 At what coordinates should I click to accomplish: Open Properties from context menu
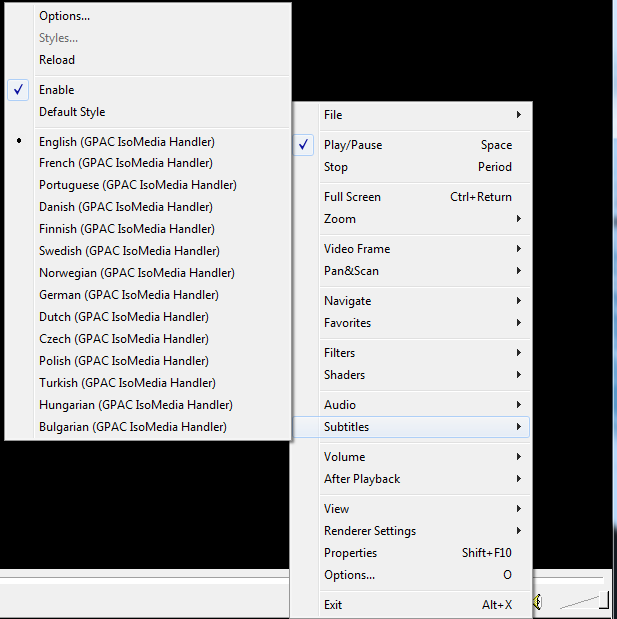coord(411,553)
